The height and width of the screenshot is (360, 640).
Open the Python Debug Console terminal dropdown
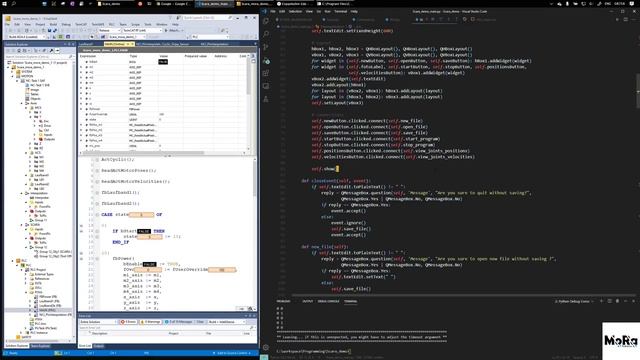(x=574, y=301)
